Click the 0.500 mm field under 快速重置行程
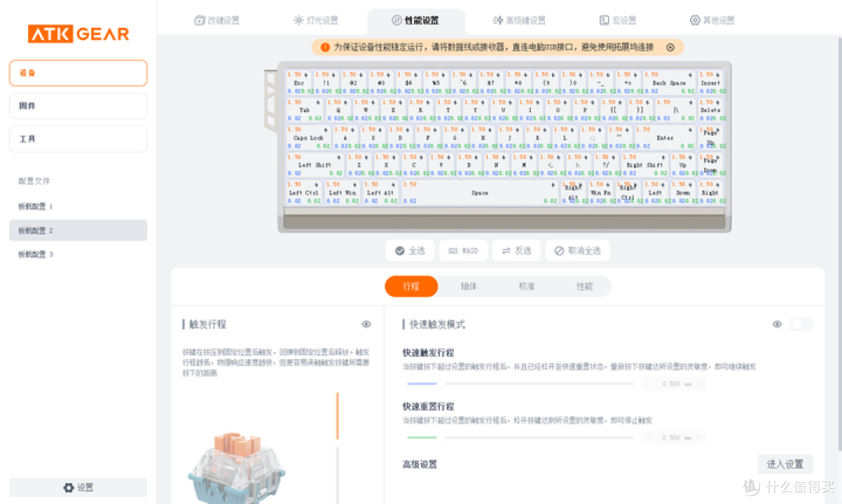The height and width of the screenshot is (504, 842). [674, 438]
